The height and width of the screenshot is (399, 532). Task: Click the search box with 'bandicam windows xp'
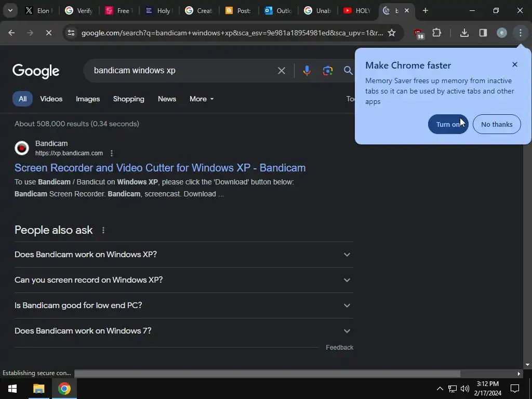183,71
